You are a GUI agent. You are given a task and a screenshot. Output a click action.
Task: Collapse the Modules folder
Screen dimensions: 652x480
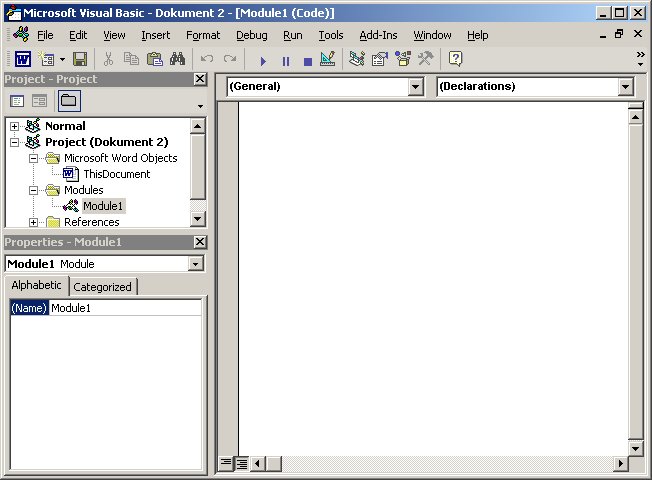33,191
